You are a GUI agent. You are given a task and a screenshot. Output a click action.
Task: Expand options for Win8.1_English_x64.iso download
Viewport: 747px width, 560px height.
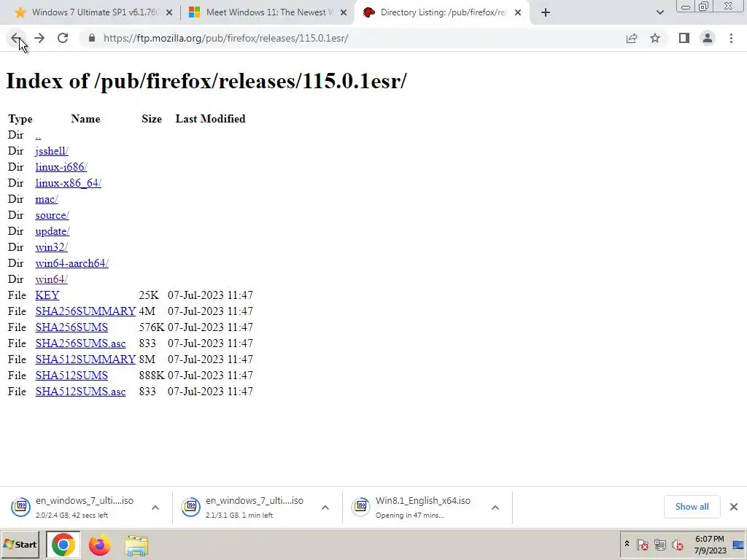pyautogui.click(x=495, y=507)
